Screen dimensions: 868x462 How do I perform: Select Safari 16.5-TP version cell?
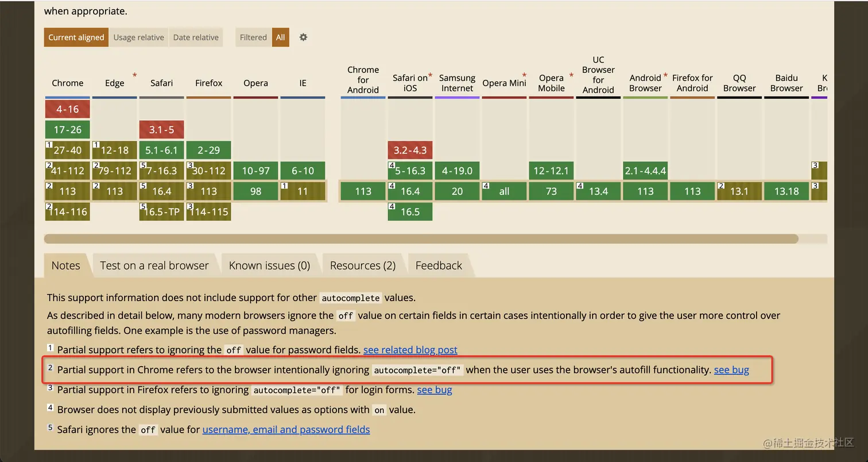coord(162,211)
